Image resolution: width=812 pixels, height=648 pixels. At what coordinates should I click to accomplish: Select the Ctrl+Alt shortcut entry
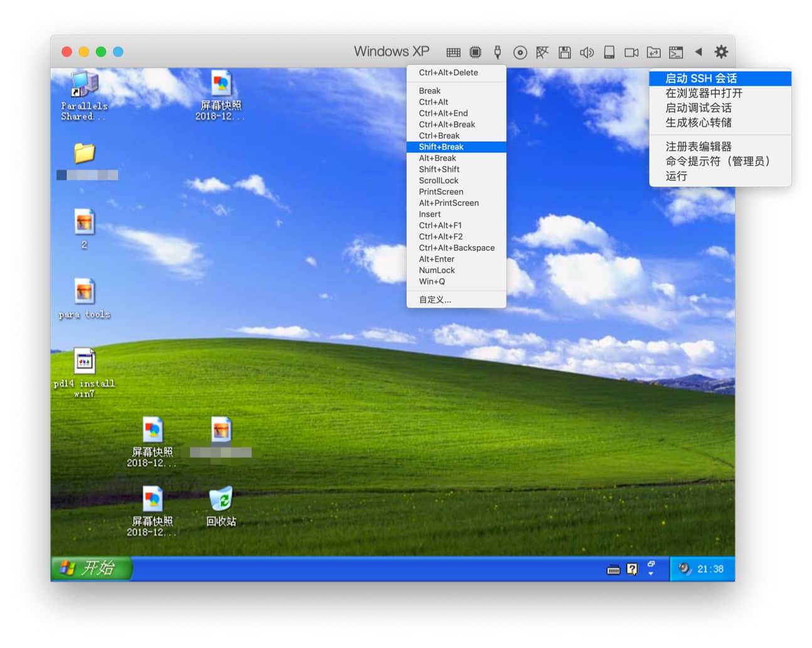456,102
